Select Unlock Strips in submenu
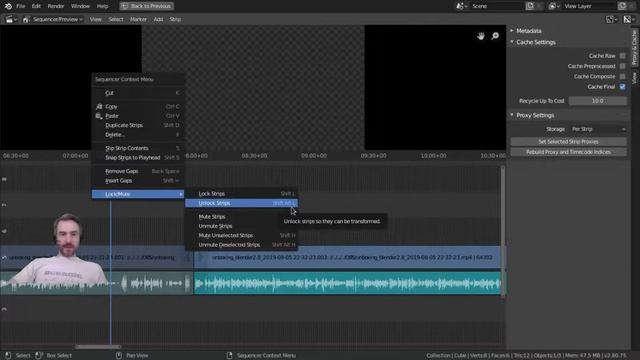The image size is (640, 360). [241, 203]
